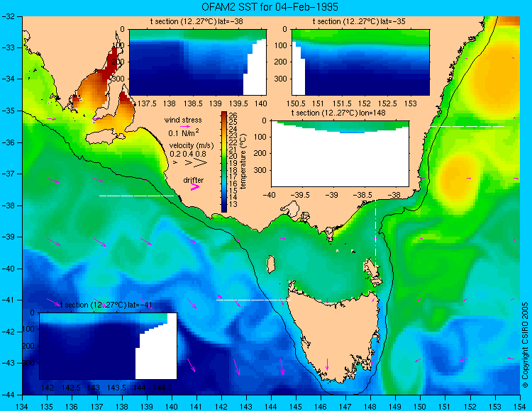This screenshot has height=411, width=532.
Task: Click the 'temperature (°C)' color bar label
Action: [x=243, y=162]
